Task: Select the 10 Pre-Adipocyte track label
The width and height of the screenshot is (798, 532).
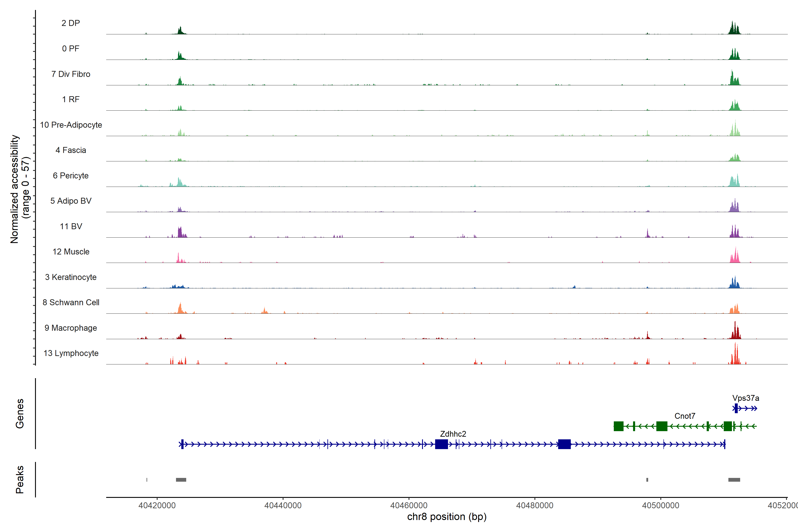Action: pos(71,125)
